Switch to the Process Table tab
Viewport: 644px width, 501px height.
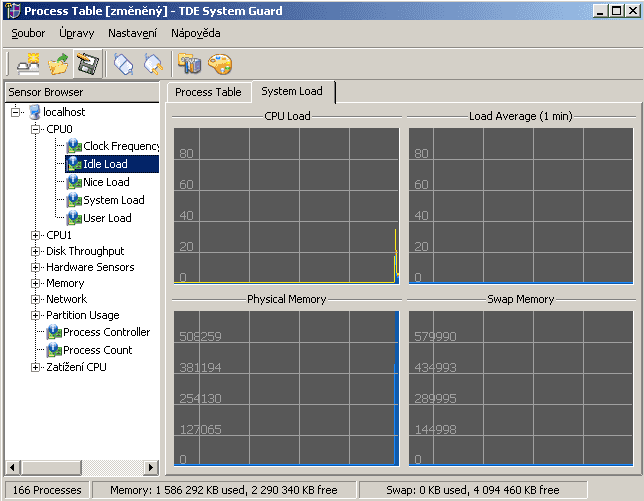pos(208,92)
